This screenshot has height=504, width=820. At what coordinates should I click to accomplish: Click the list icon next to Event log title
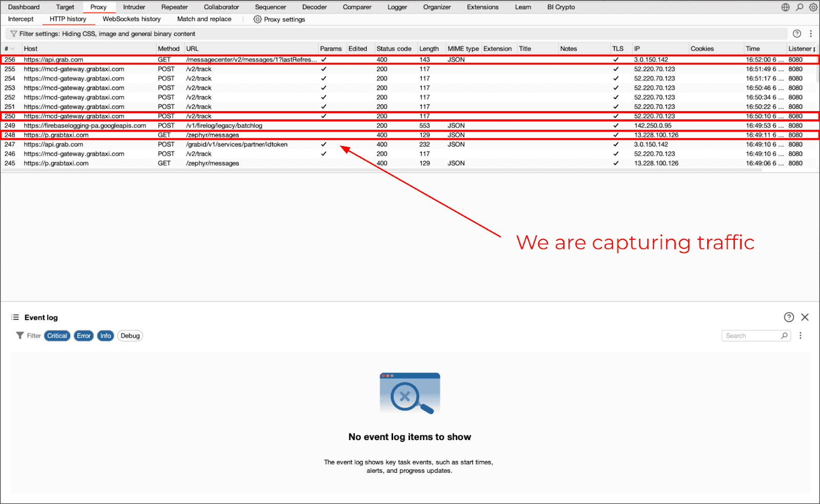(15, 317)
